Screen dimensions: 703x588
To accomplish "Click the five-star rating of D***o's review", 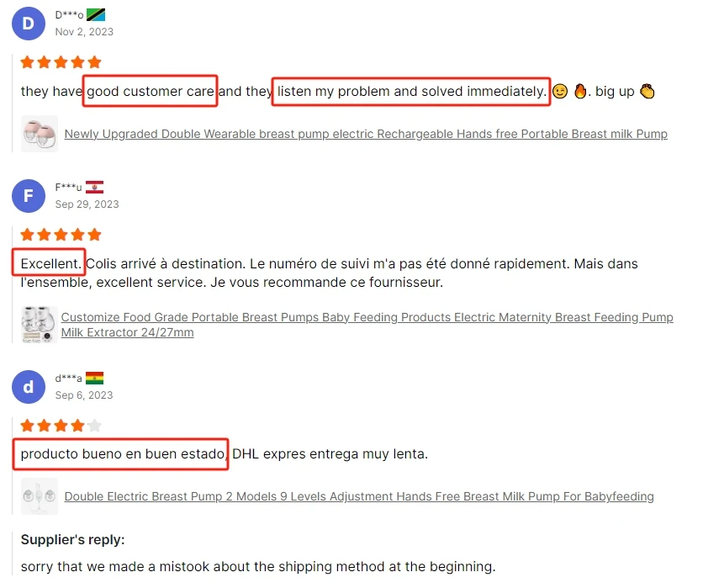I will click(x=61, y=62).
